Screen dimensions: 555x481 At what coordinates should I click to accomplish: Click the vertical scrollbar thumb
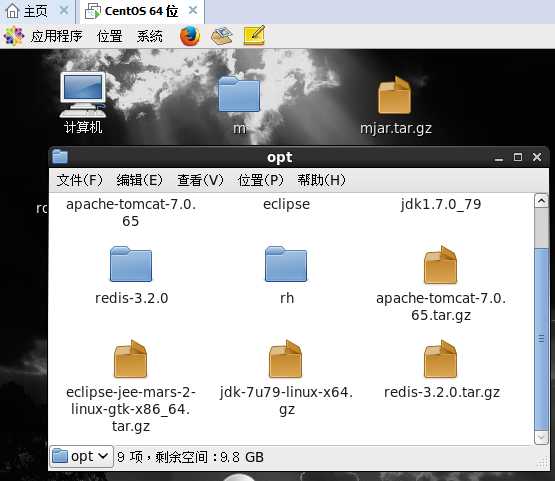point(541,338)
